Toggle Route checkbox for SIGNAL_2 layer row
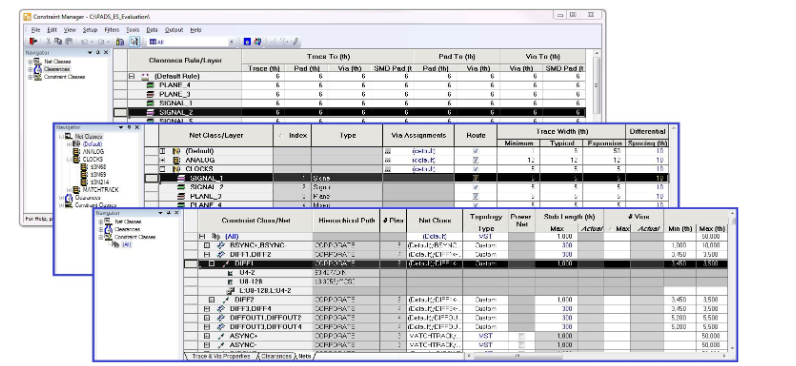 pyautogui.click(x=476, y=187)
